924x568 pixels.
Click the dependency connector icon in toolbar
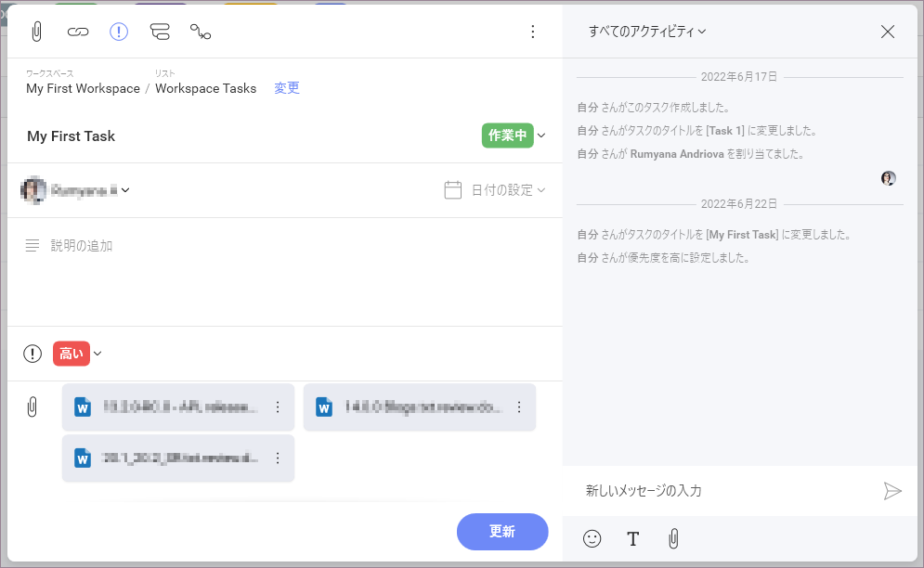[201, 32]
